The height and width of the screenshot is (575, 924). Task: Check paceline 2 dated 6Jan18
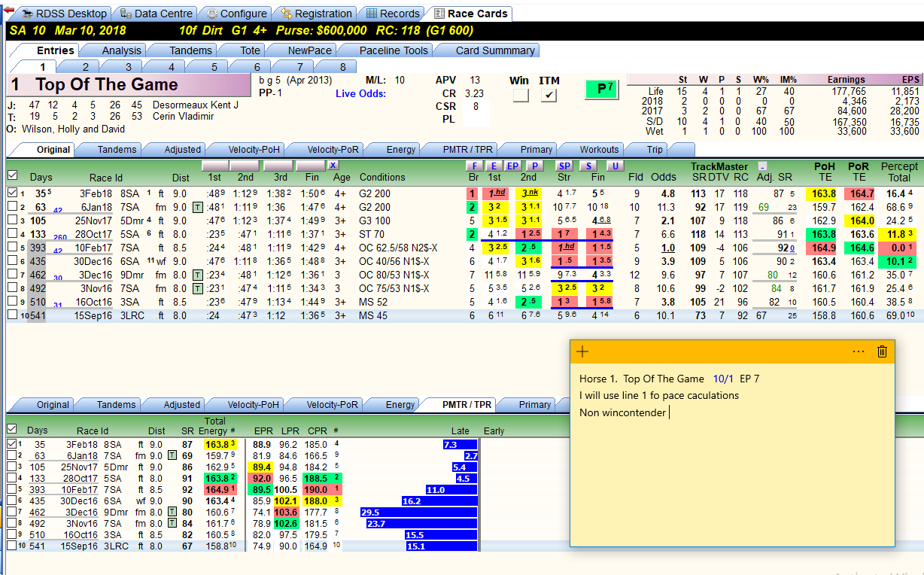[12, 207]
